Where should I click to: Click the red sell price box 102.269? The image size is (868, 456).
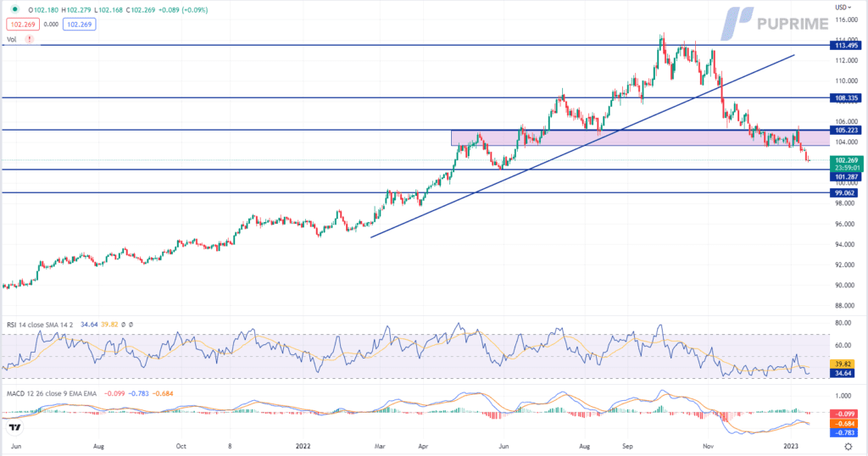tap(23, 25)
